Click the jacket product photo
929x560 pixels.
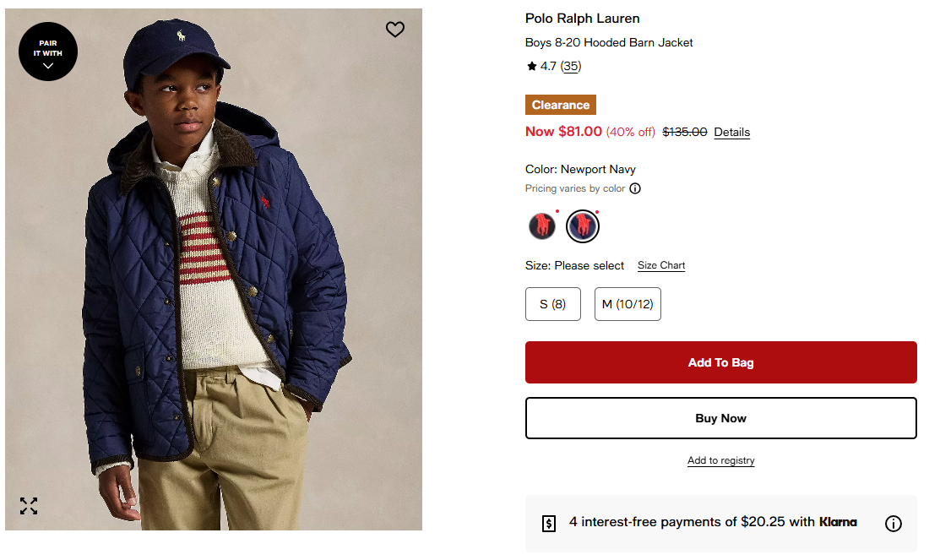(214, 296)
